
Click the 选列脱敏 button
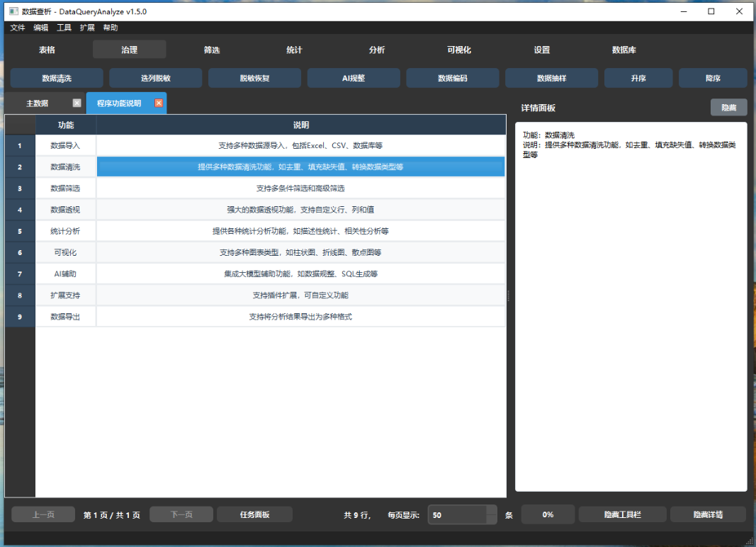click(x=156, y=78)
